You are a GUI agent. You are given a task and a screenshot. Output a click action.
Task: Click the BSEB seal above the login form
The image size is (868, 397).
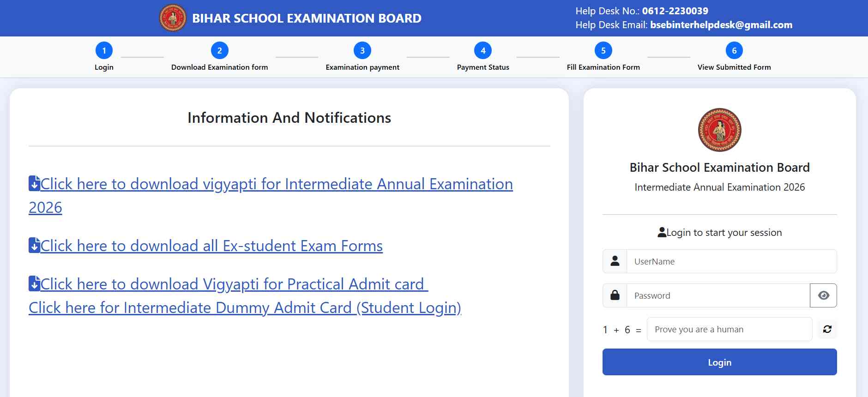tap(719, 130)
